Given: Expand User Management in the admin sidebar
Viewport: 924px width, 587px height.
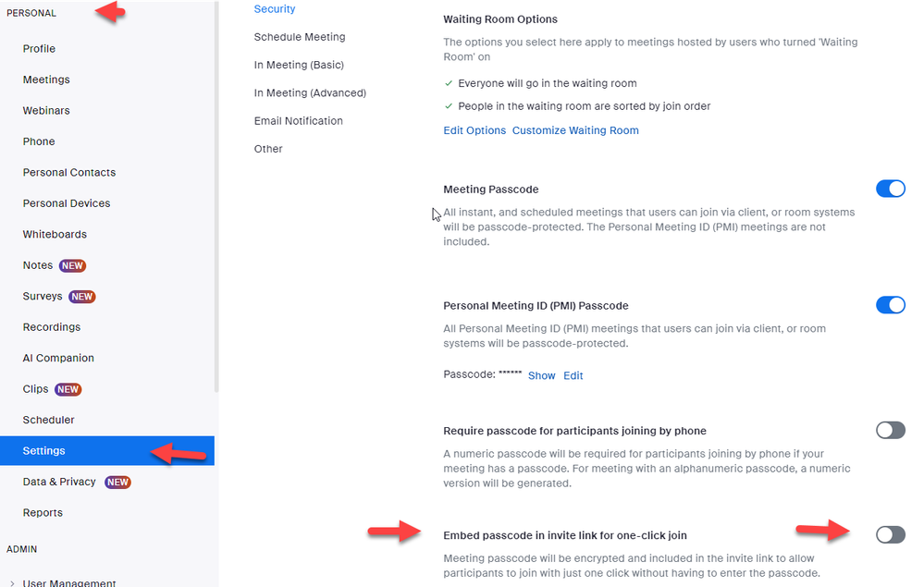Looking at the screenshot, I should 69,582.
